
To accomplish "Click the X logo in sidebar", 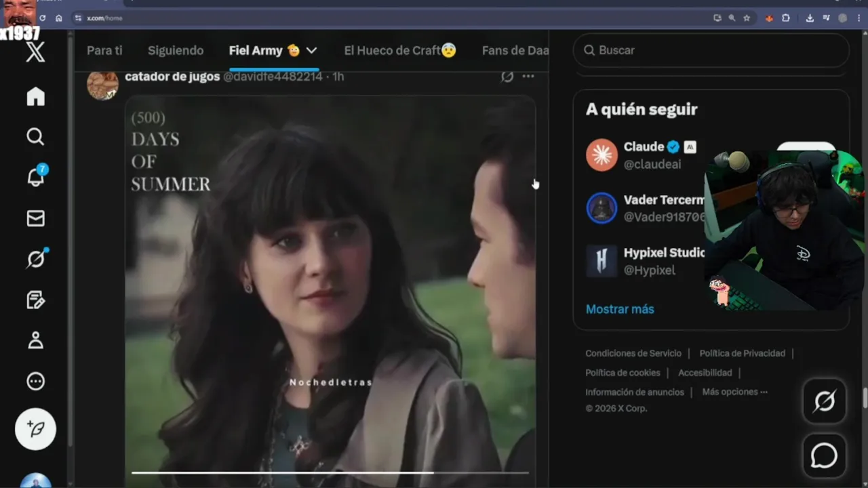I will 35,52.
